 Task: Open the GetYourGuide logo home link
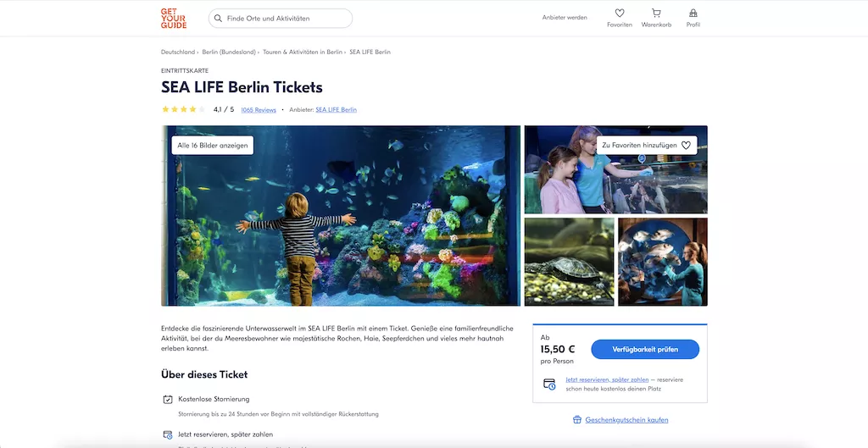pos(173,19)
